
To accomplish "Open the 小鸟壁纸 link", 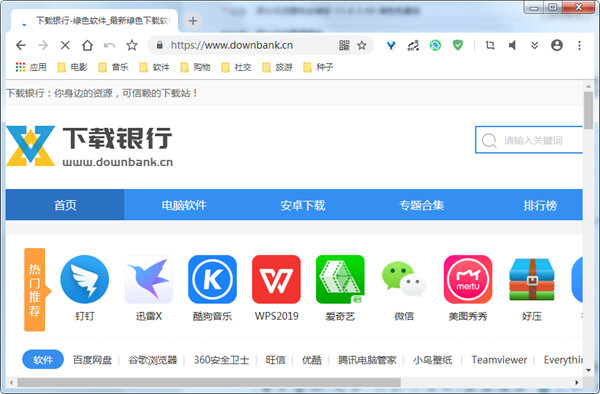I will (x=432, y=360).
